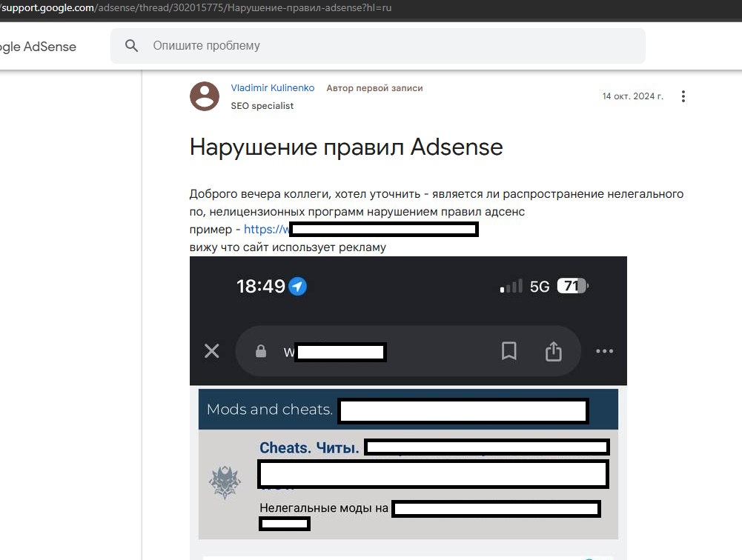Image resolution: width=742 pixels, height=560 pixels.
Task: Click the "Mods and cheats." header bar
Action: 270,410
